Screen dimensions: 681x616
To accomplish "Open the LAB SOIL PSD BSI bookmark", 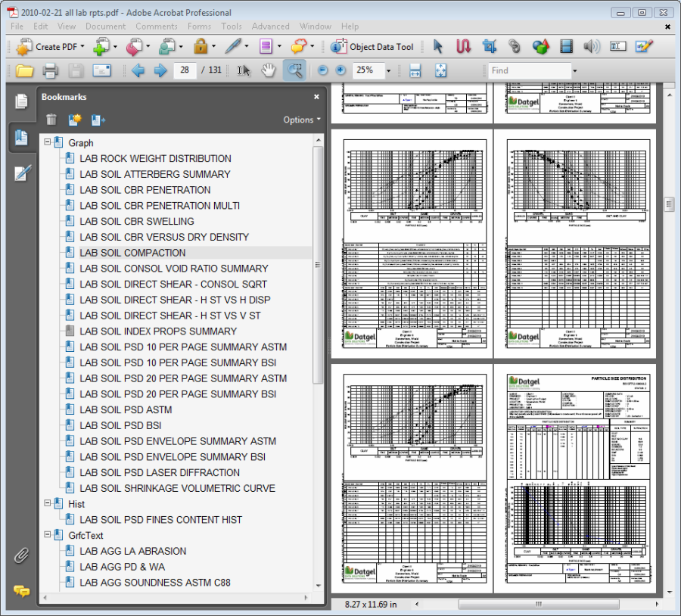I will pos(120,425).
